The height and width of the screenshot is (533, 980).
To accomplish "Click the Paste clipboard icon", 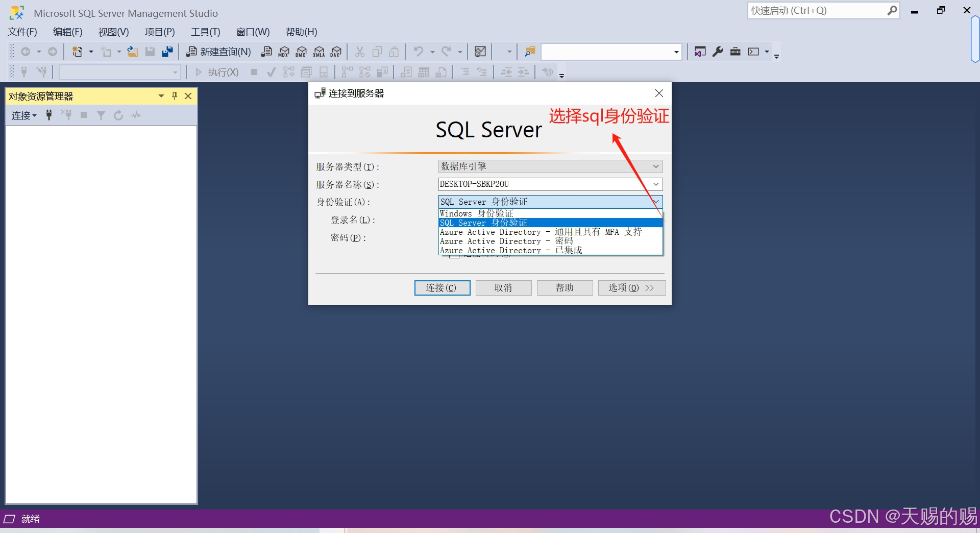I will [x=394, y=52].
